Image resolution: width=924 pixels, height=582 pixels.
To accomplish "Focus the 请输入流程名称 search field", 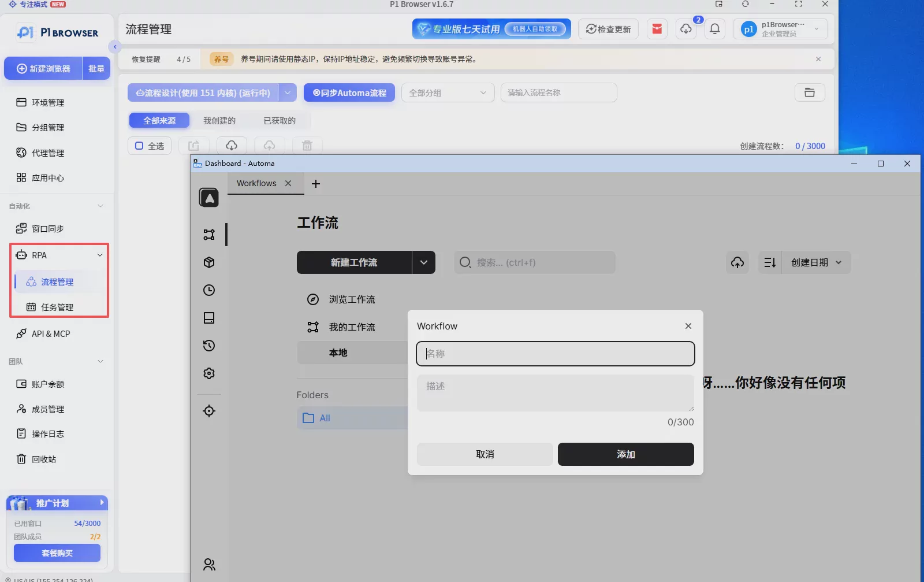I will [x=559, y=92].
